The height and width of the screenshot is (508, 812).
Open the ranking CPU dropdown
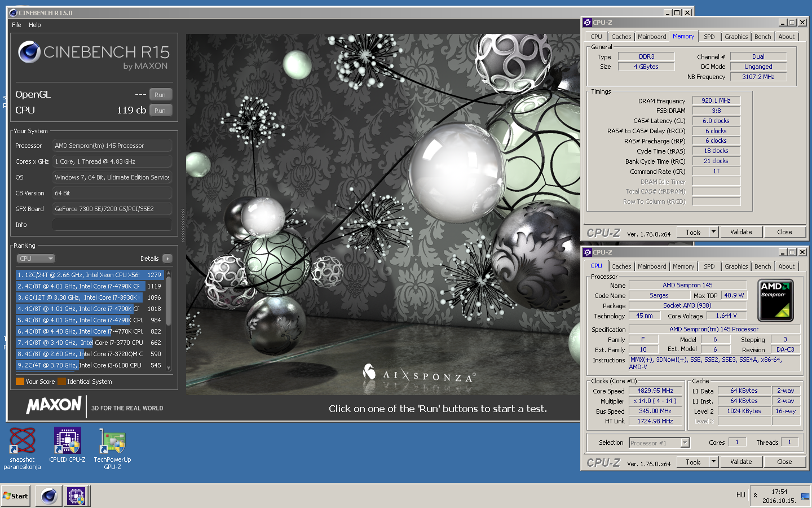[x=36, y=259]
